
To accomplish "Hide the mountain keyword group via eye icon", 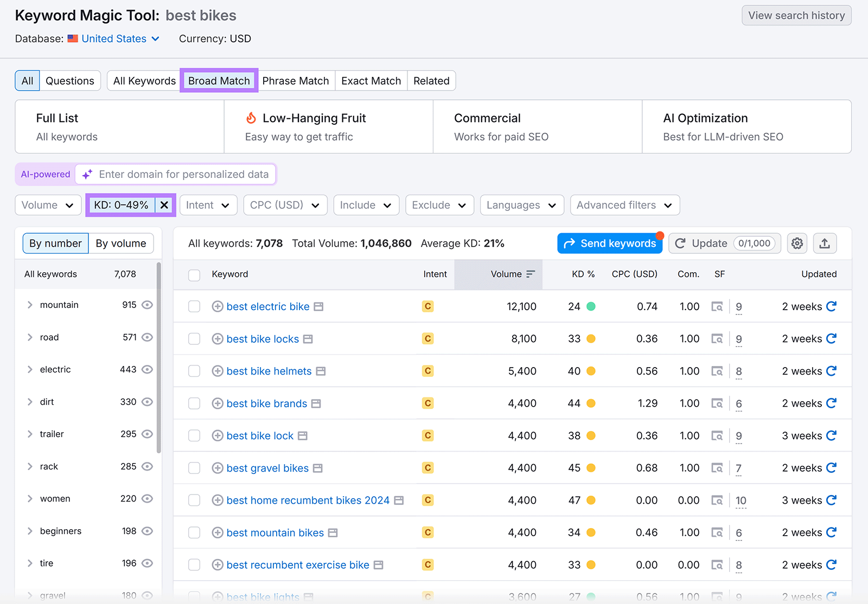I will click(147, 305).
